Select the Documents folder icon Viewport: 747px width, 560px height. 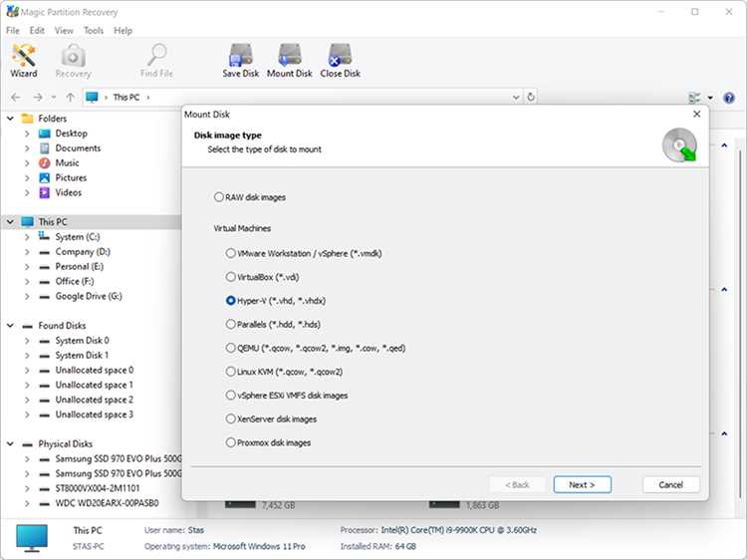coord(44,148)
